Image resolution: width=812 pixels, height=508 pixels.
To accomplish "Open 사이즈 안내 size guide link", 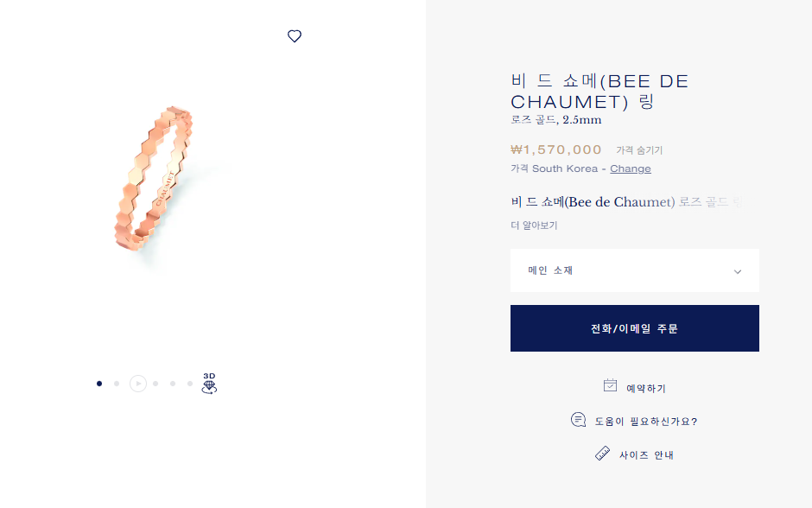I will [646, 455].
